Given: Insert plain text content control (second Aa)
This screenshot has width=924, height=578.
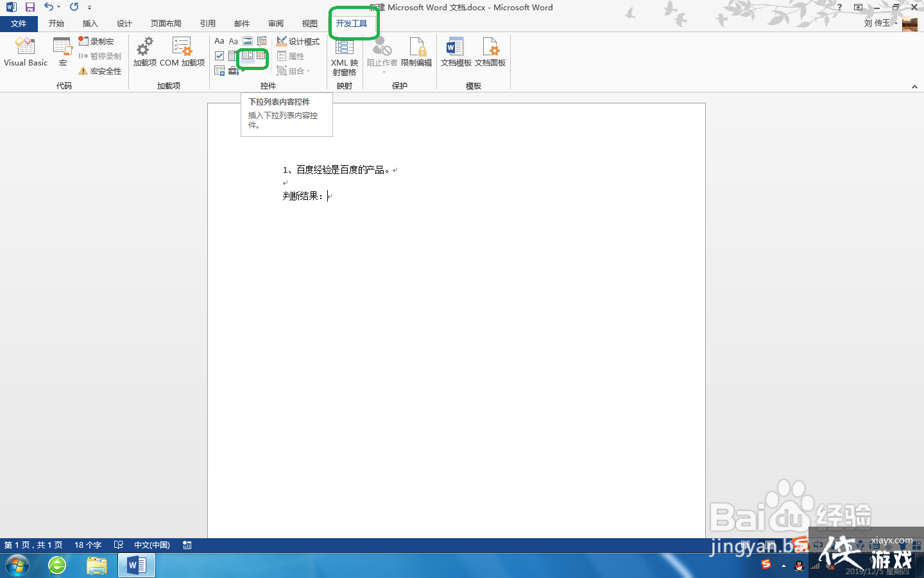Looking at the screenshot, I should click(234, 41).
